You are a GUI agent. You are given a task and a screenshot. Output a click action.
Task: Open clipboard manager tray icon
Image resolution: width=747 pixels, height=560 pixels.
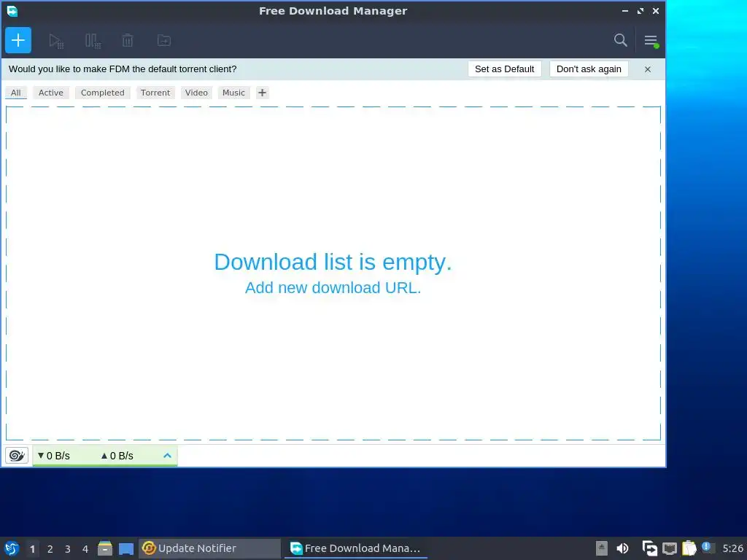pos(689,548)
